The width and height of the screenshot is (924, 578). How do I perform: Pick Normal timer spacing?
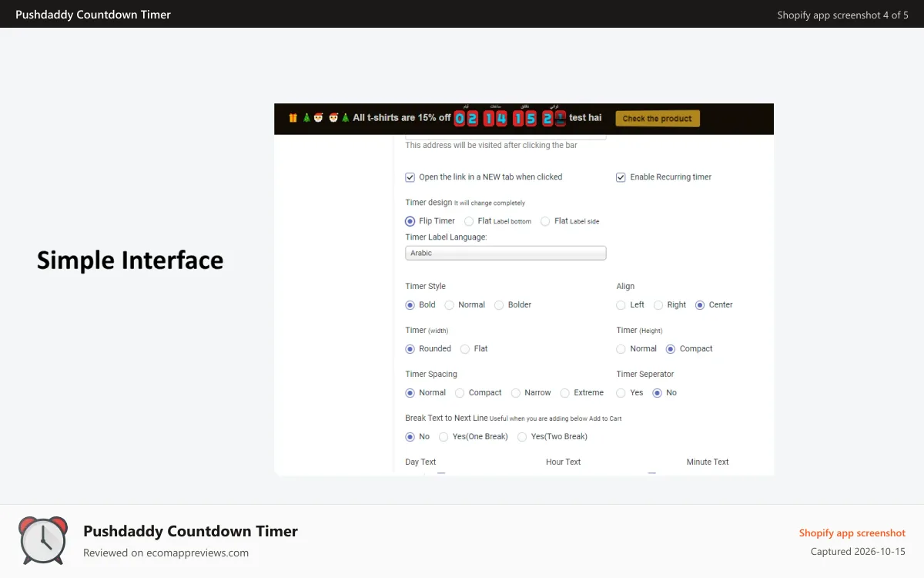(410, 393)
